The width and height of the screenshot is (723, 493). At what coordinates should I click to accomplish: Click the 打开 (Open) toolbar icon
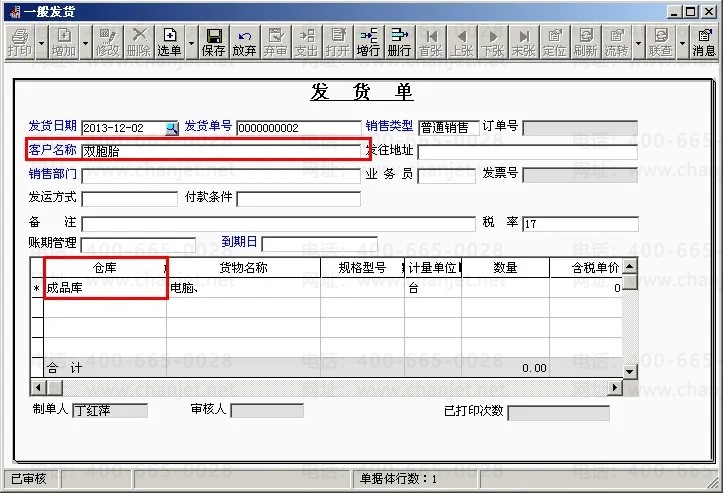[338, 42]
